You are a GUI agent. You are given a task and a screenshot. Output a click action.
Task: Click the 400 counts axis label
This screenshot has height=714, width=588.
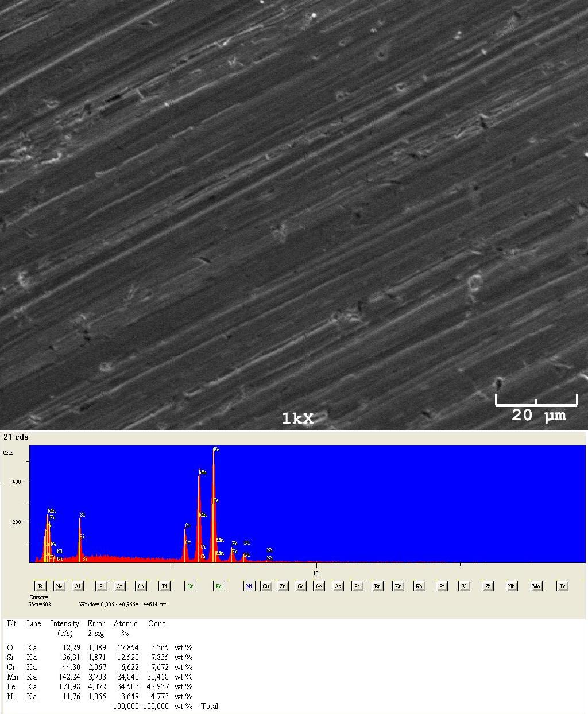(17, 482)
